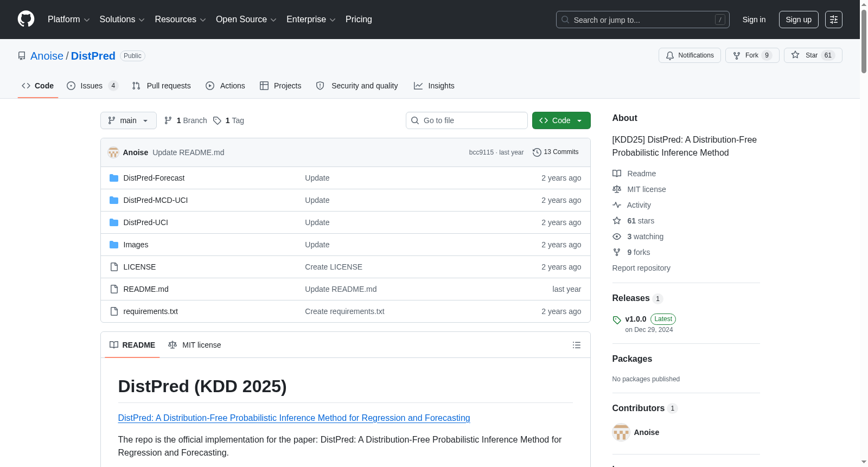The width and height of the screenshot is (868, 467).
Task: Open the main branch selector
Action: [x=129, y=120]
